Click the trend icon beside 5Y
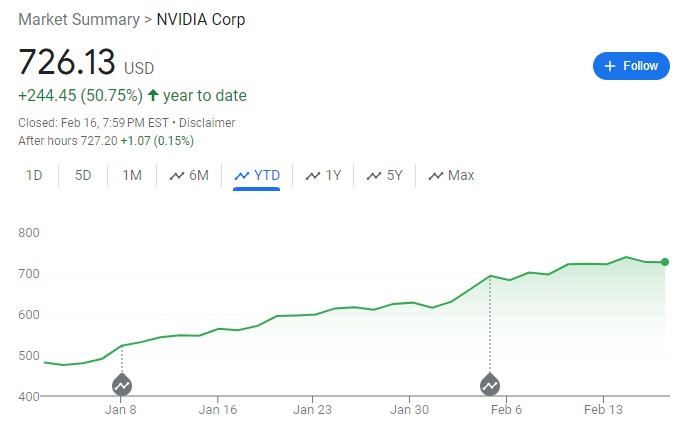The width and height of the screenshot is (694, 431). click(374, 176)
